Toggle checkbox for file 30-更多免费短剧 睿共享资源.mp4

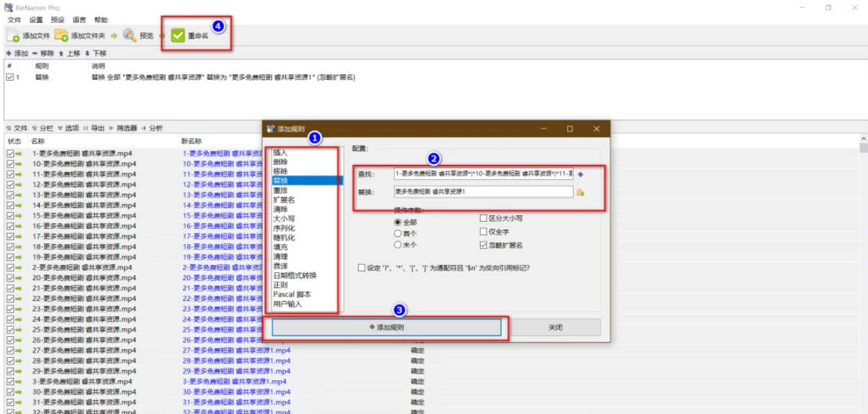click(10, 392)
